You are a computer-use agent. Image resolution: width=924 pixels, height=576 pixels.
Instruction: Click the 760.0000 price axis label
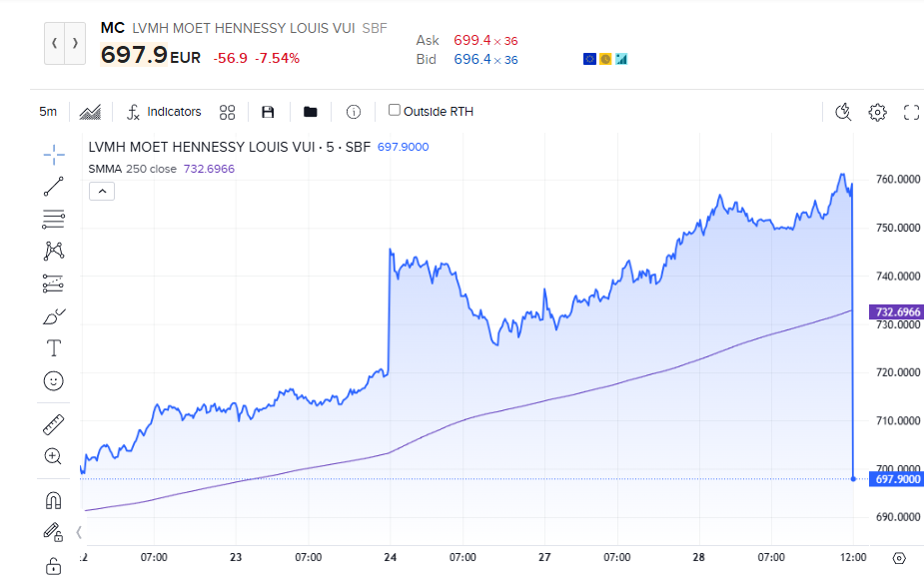pyautogui.click(x=897, y=179)
